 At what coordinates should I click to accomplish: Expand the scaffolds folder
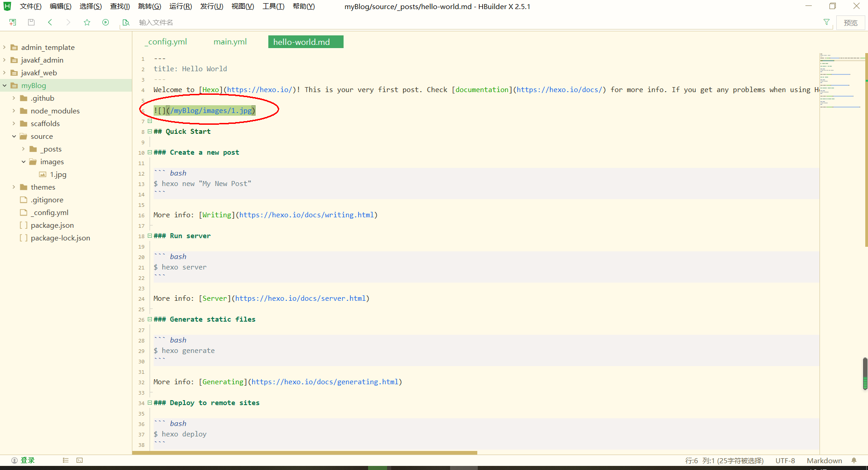coord(14,123)
